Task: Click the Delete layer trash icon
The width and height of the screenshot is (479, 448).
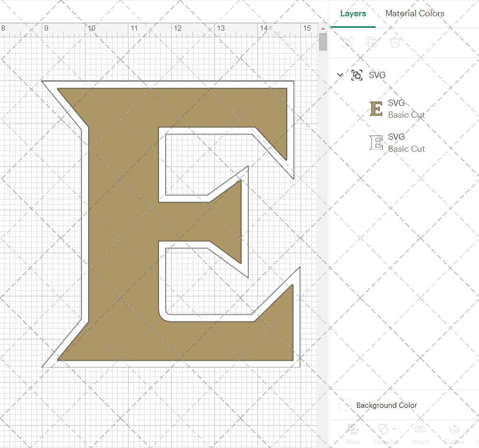Action: [395, 42]
